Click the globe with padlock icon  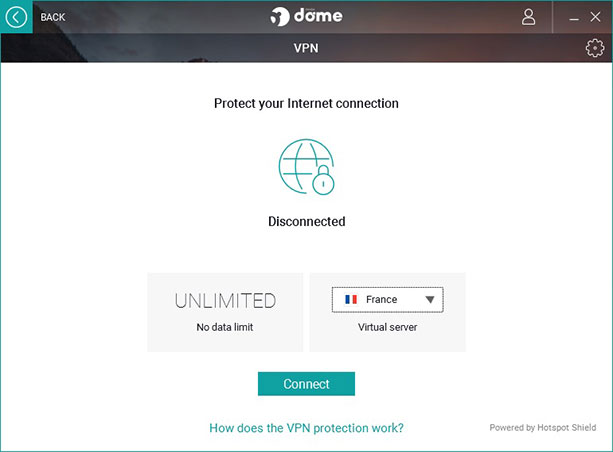(x=306, y=167)
